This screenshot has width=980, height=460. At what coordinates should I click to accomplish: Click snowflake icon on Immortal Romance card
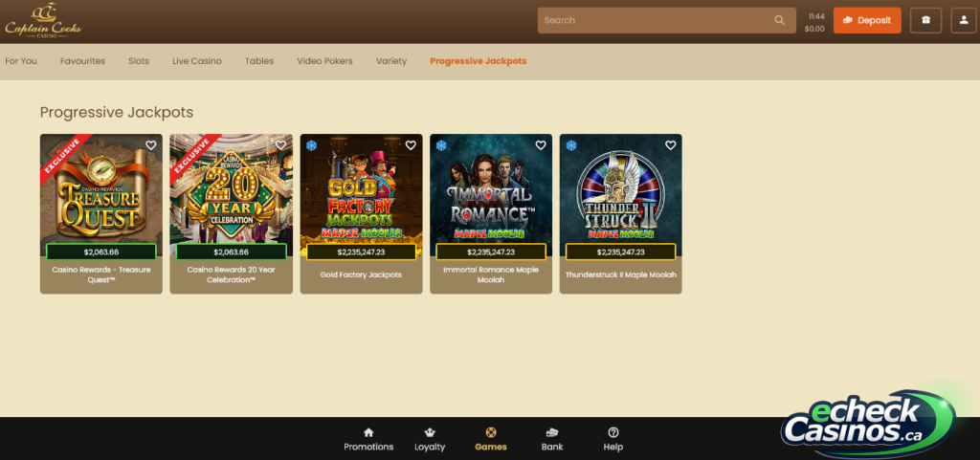(441, 145)
